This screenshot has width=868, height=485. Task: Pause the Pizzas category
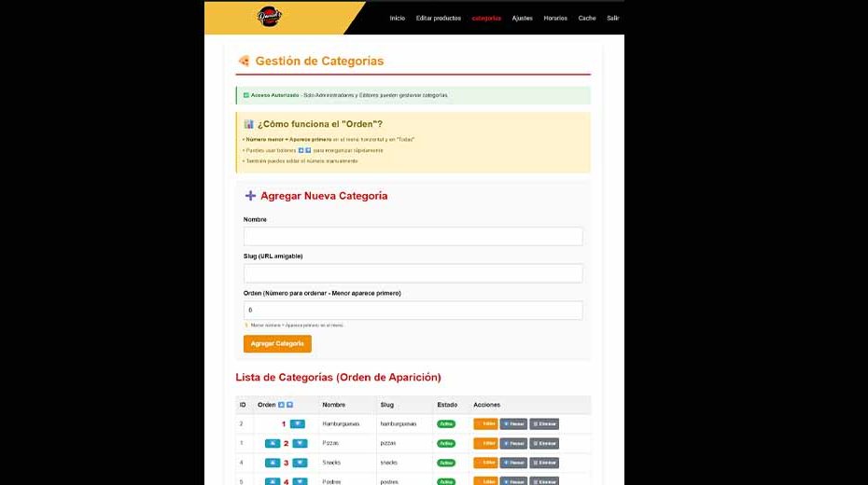point(513,443)
